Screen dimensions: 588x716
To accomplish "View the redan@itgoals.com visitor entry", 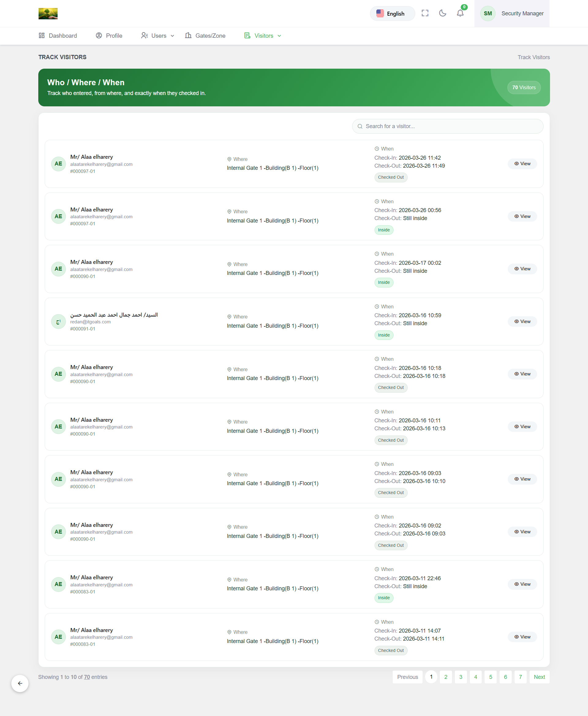I will [x=522, y=322].
